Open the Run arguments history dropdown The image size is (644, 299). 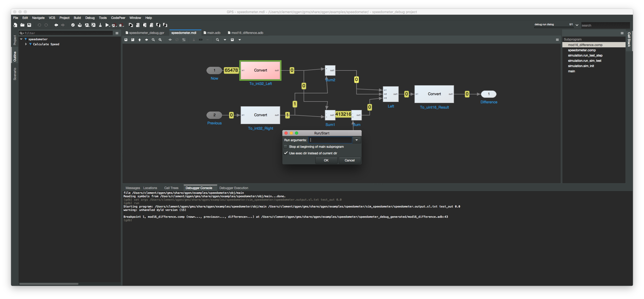[x=357, y=140]
